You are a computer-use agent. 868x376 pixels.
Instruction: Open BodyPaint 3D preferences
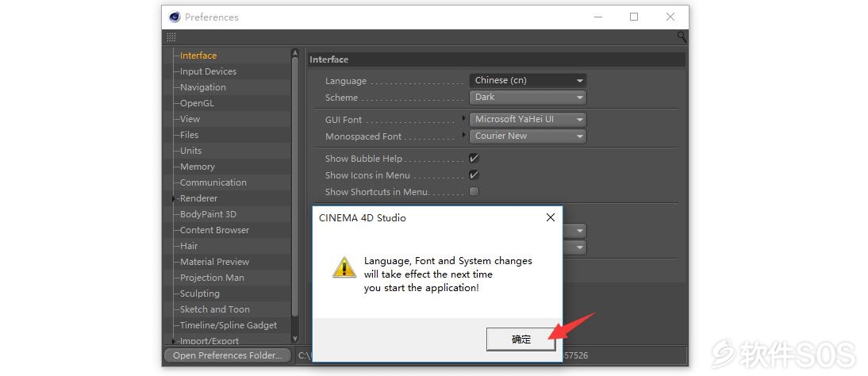(208, 214)
